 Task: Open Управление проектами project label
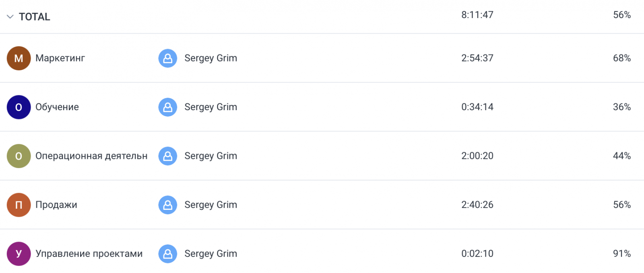click(89, 254)
